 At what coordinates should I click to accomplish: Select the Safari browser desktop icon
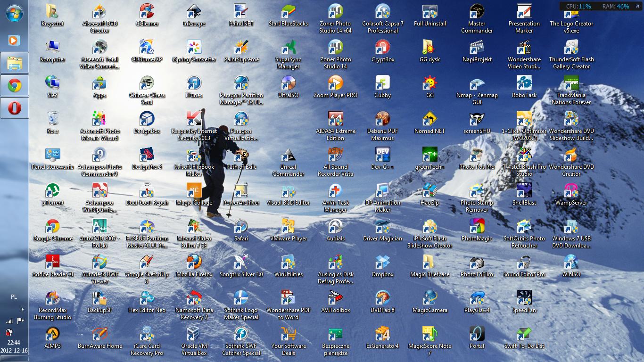click(x=241, y=227)
